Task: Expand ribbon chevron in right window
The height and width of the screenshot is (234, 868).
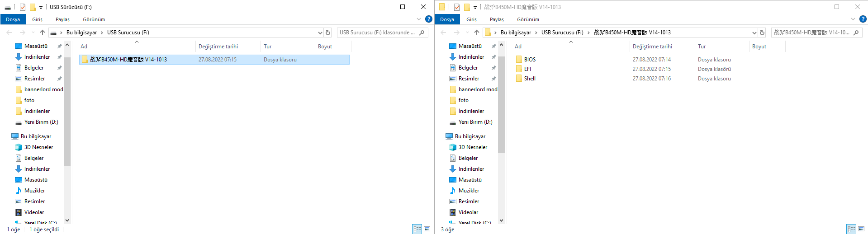Action: [853, 19]
